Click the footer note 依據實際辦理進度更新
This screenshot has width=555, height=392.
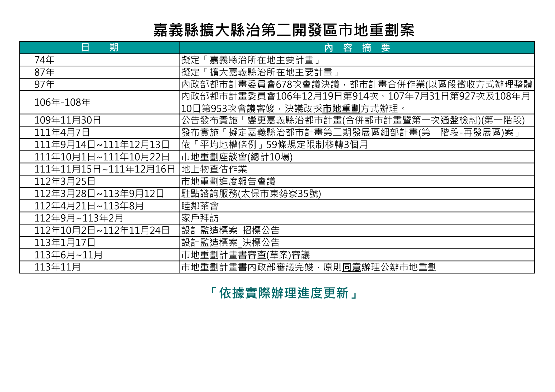284,293
